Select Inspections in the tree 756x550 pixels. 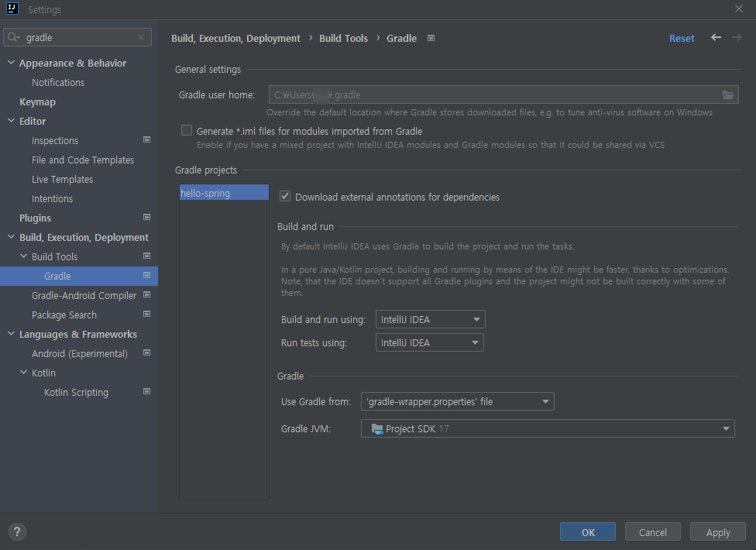coord(55,141)
